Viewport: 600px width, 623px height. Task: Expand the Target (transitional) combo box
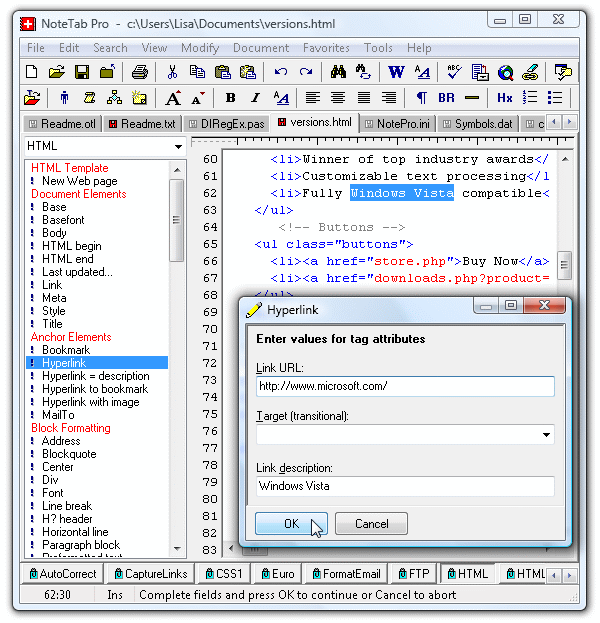[x=546, y=435]
